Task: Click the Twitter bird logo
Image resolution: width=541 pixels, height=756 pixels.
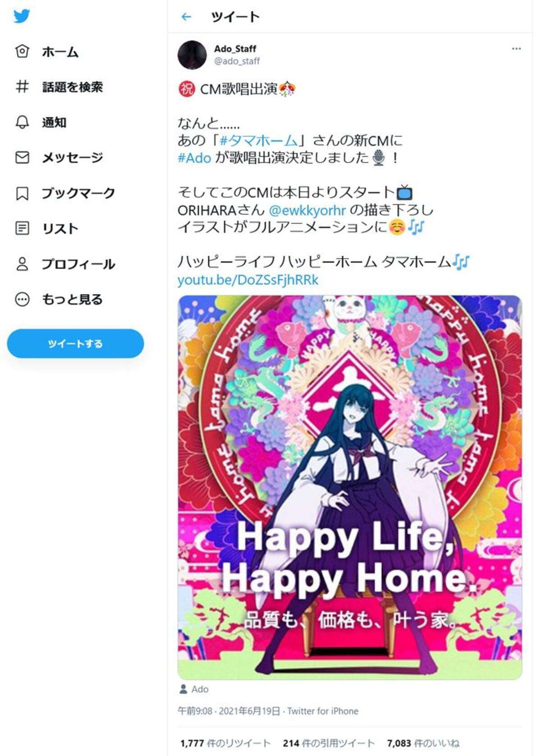Action: pyautogui.click(x=22, y=16)
